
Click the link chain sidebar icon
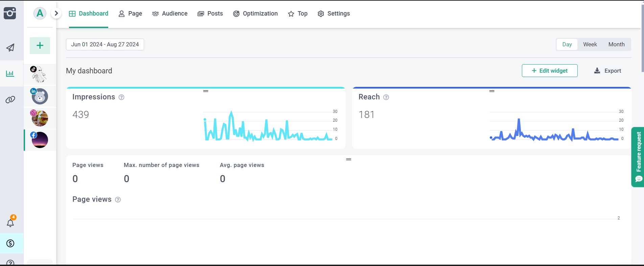(x=10, y=100)
